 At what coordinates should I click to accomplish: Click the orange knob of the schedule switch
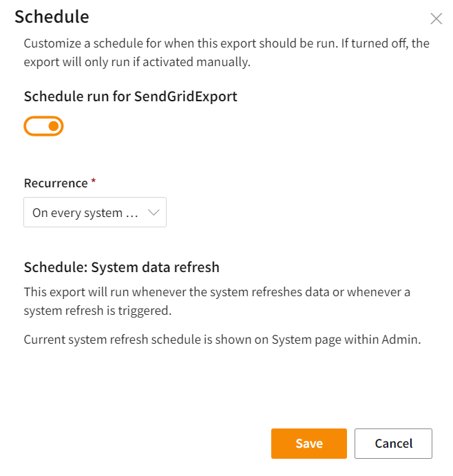click(x=54, y=126)
